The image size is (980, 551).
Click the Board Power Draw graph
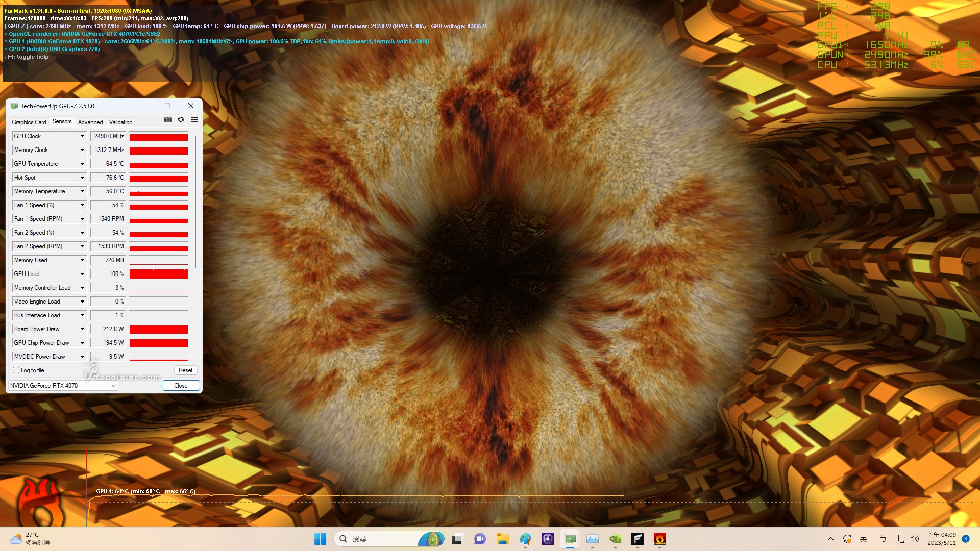[158, 329]
